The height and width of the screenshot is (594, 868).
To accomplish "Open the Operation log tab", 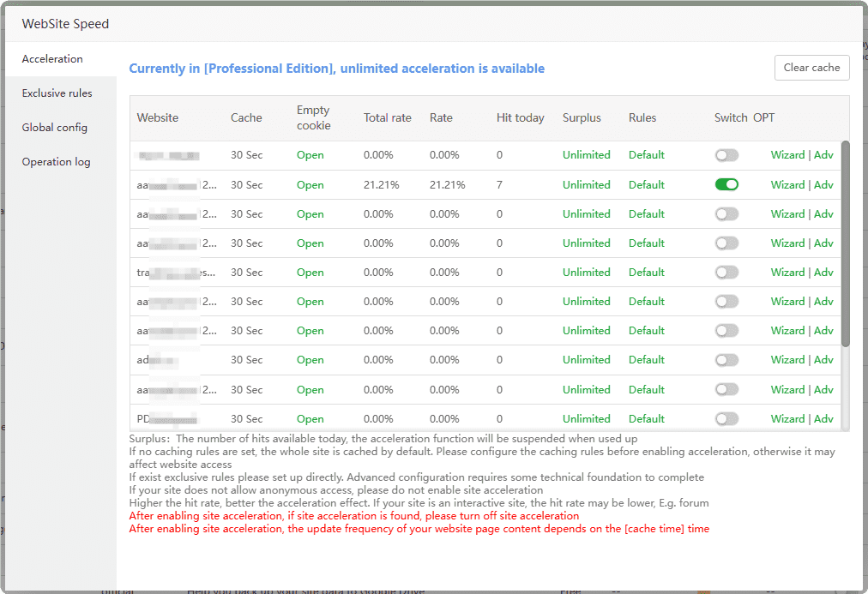I will tap(56, 162).
